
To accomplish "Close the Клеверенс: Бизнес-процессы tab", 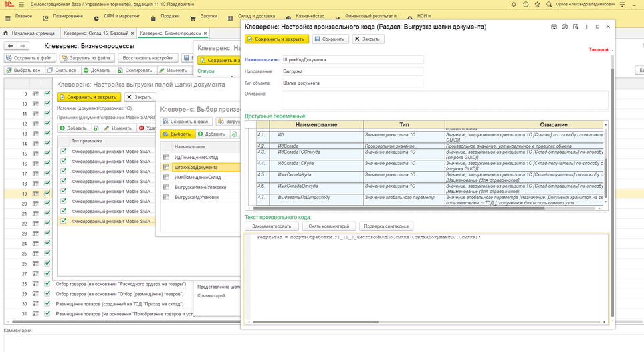I will (x=205, y=33).
